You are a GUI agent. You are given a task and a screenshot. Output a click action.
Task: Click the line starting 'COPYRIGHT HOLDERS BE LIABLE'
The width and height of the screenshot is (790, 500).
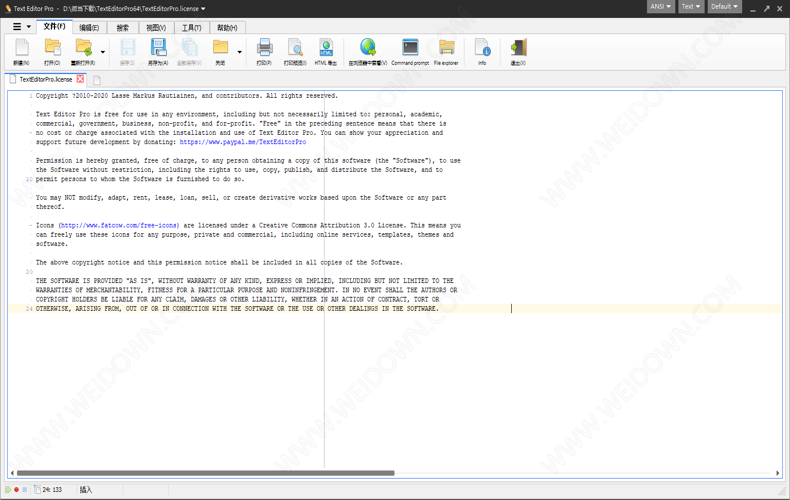pyautogui.click(x=237, y=299)
